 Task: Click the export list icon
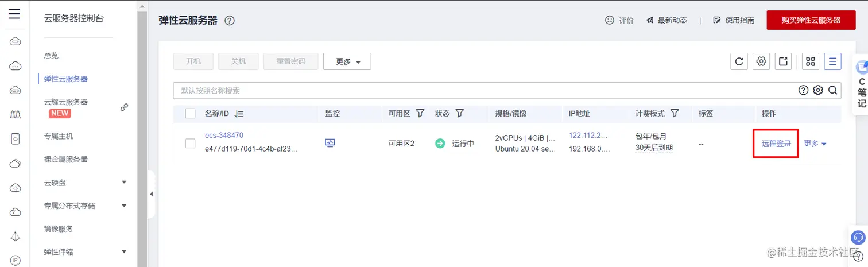tap(784, 61)
